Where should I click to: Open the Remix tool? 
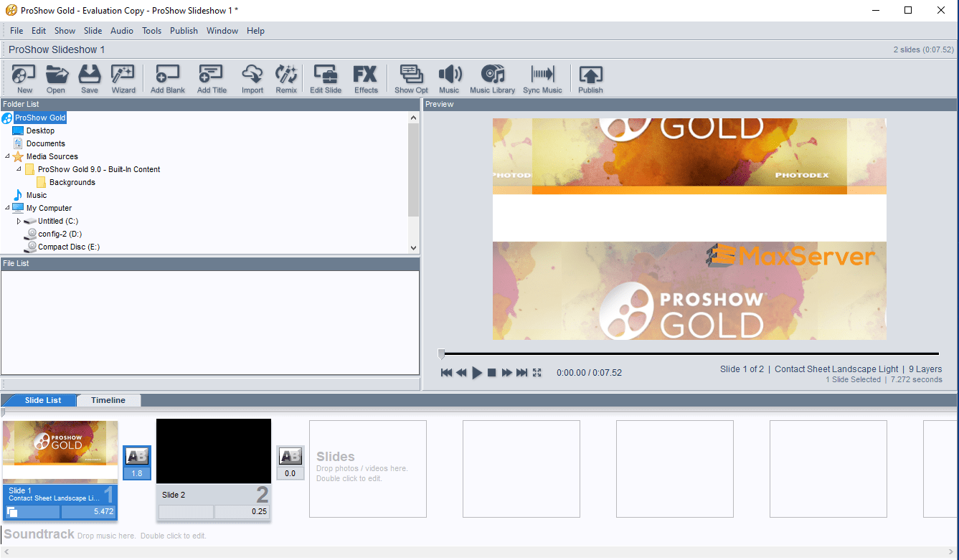[x=286, y=78]
